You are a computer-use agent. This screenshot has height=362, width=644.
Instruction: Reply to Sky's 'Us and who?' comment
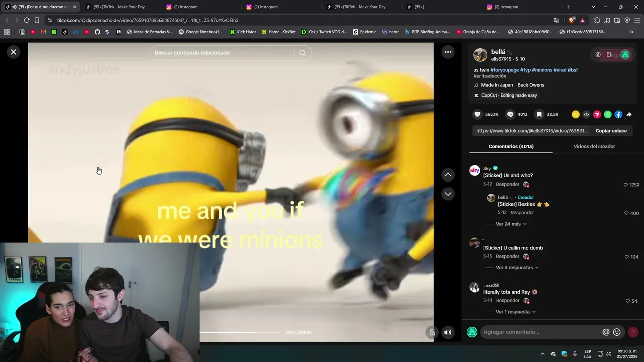point(507,184)
